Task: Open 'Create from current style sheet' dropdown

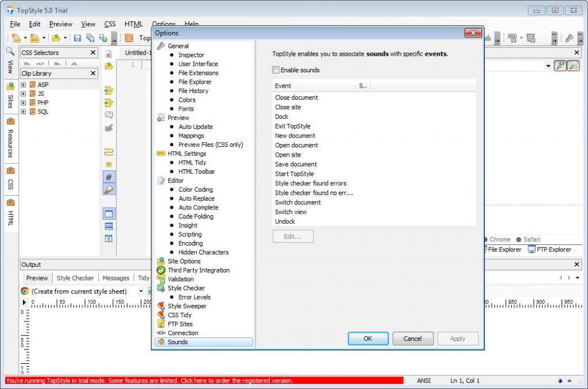Action: tap(141, 291)
